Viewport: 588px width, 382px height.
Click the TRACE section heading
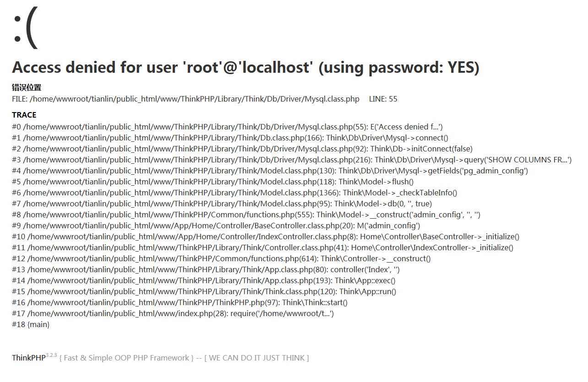pos(24,115)
